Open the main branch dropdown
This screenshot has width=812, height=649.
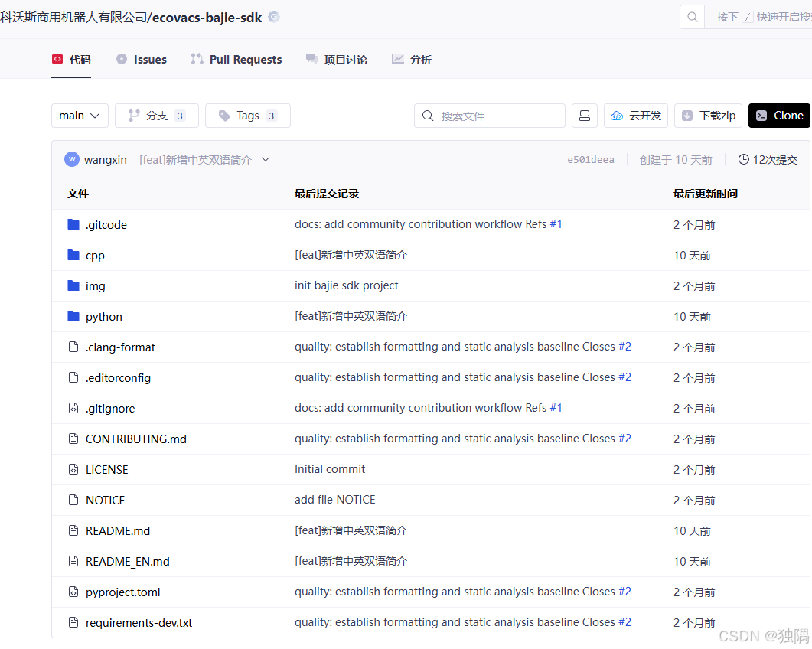(80, 116)
